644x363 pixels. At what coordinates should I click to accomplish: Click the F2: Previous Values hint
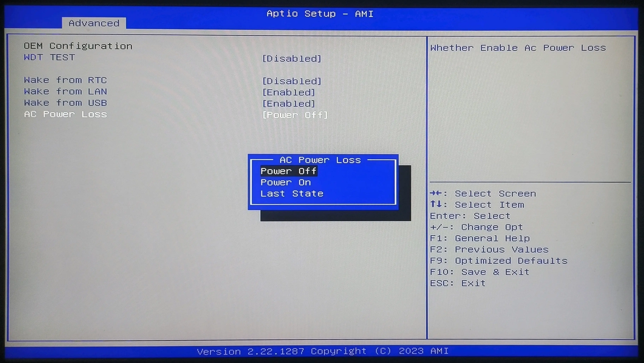489,250
